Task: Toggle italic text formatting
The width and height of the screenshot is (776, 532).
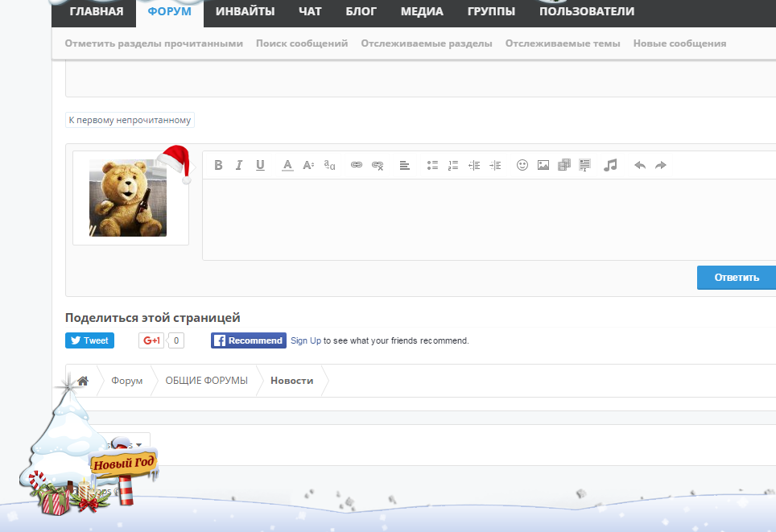Action: coord(239,165)
